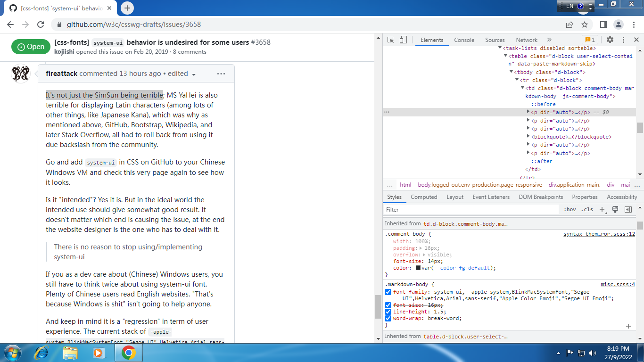Open misc.scss:4 source link
The height and width of the screenshot is (362, 644).
pyautogui.click(x=618, y=284)
